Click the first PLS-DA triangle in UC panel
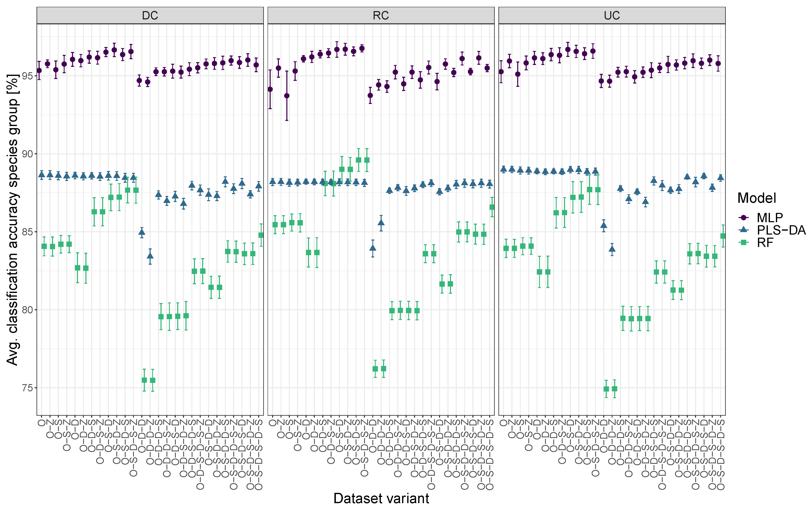This screenshot has width=812, height=511. (503, 169)
